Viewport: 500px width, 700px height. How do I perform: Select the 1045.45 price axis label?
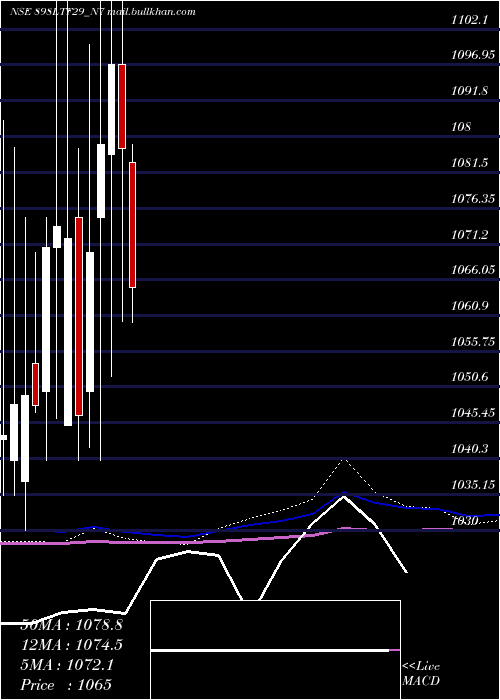(x=473, y=413)
